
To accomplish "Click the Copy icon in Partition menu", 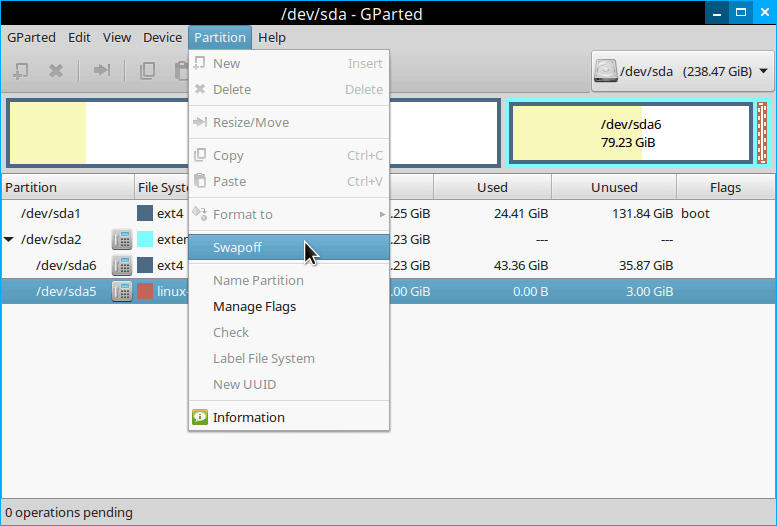I will click(200, 155).
